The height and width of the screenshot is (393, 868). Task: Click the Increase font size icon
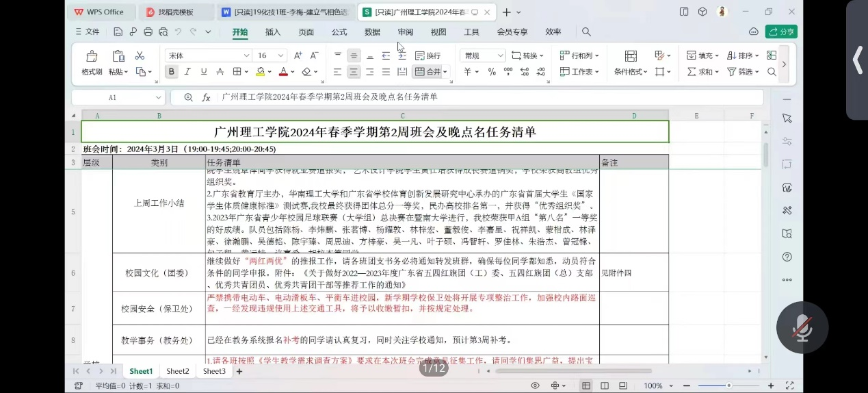[298, 55]
